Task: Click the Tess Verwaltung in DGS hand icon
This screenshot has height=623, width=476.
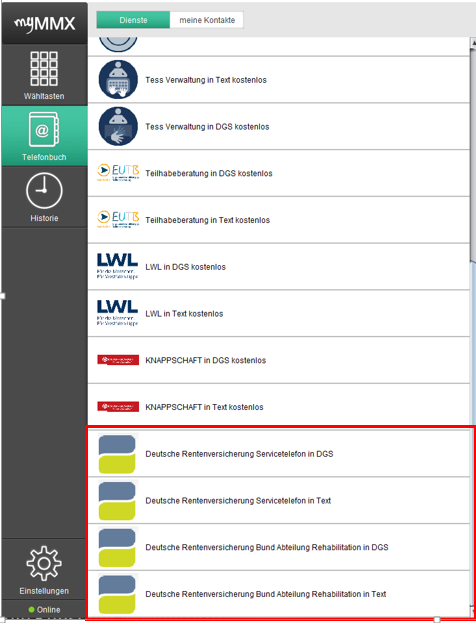Action: click(x=118, y=126)
